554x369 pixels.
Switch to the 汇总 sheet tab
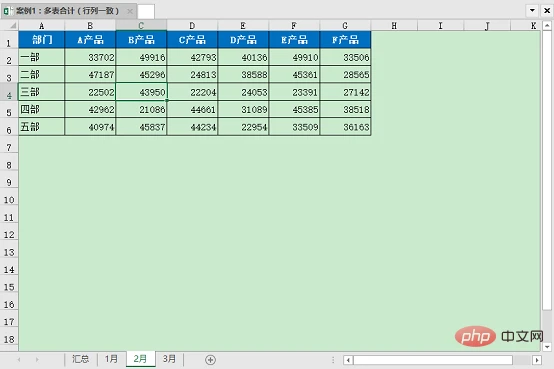[81, 359]
